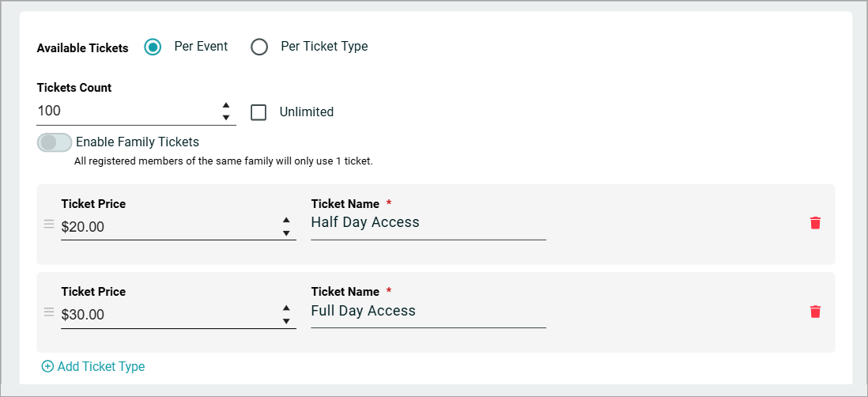Image resolution: width=868 pixels, height=397 pixels.
Task: Decrease the $20.00 ticket price
Action: tap(286, 233)
